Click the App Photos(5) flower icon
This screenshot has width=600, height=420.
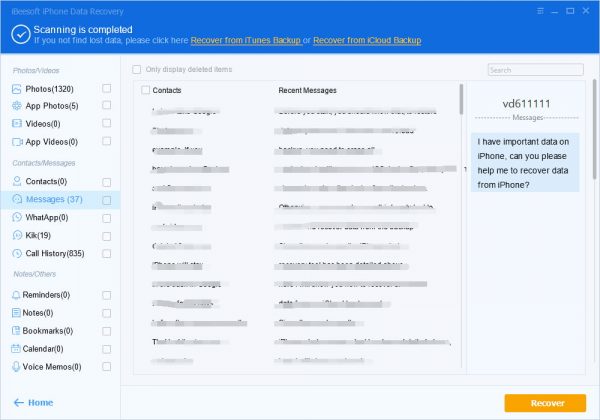click(x=16, y=106)
